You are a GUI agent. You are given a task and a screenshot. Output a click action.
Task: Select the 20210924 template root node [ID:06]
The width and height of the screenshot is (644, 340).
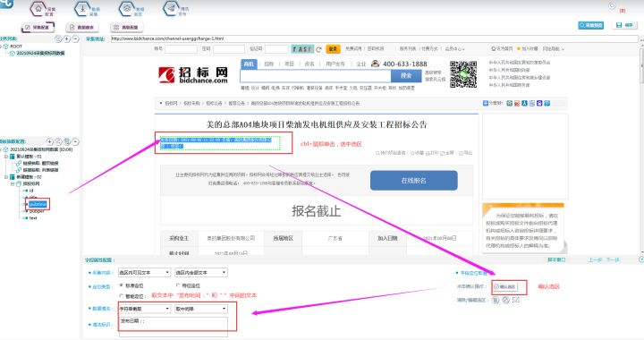point(41,149)
